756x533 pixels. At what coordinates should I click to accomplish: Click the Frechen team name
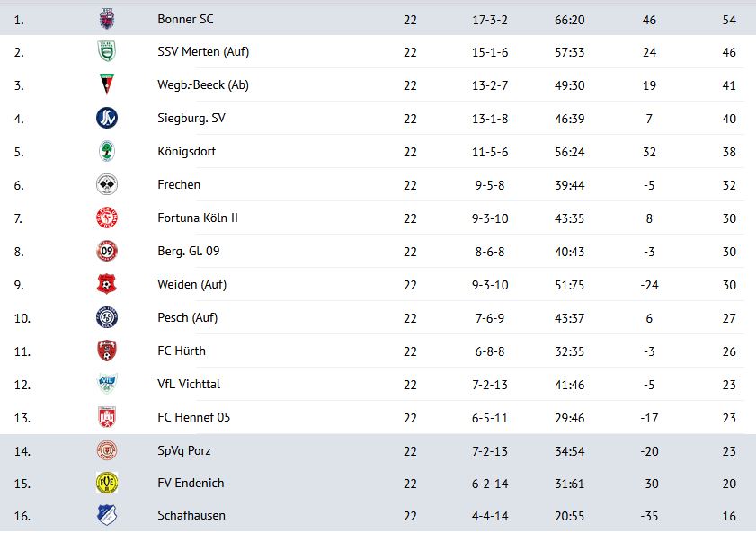(x=179, y=184)
